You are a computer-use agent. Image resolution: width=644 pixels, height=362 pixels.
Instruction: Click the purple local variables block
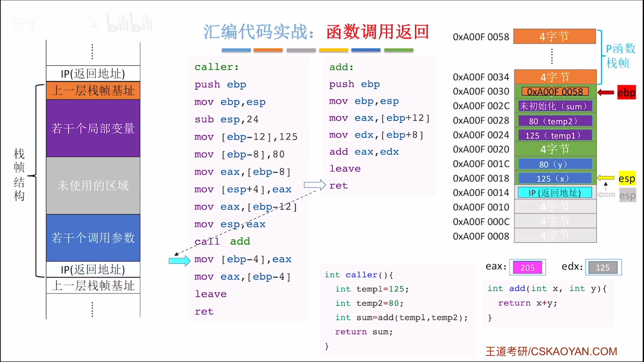93,128
